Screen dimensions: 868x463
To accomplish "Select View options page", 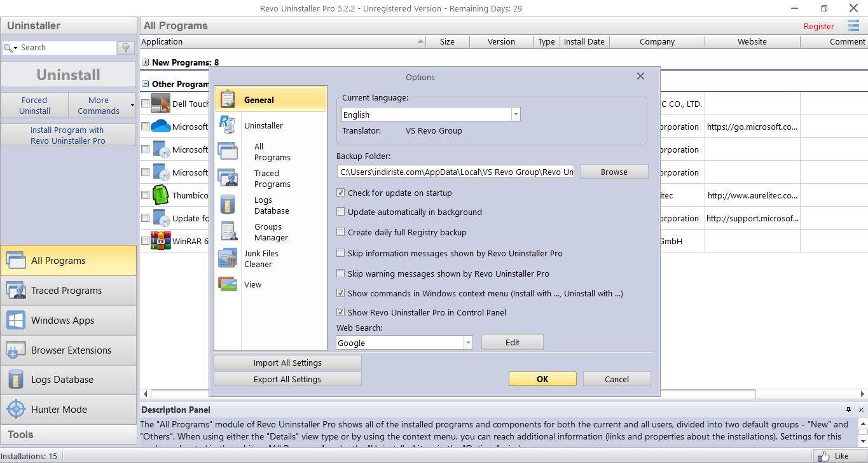I will pyautogui.click(x=252, y=284).
